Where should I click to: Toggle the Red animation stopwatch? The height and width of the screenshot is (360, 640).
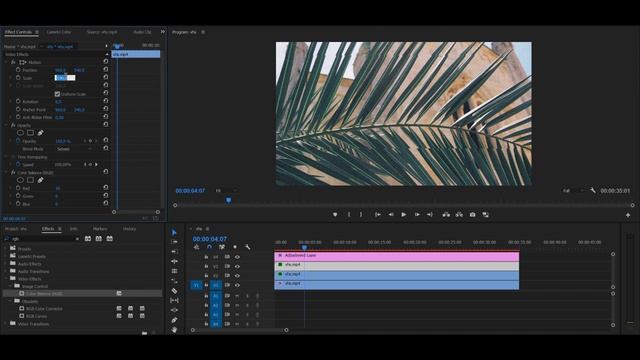[18, 188]
